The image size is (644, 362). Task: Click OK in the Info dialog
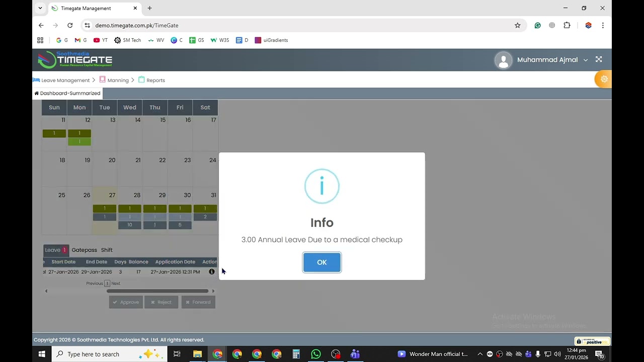click(322, 262)
